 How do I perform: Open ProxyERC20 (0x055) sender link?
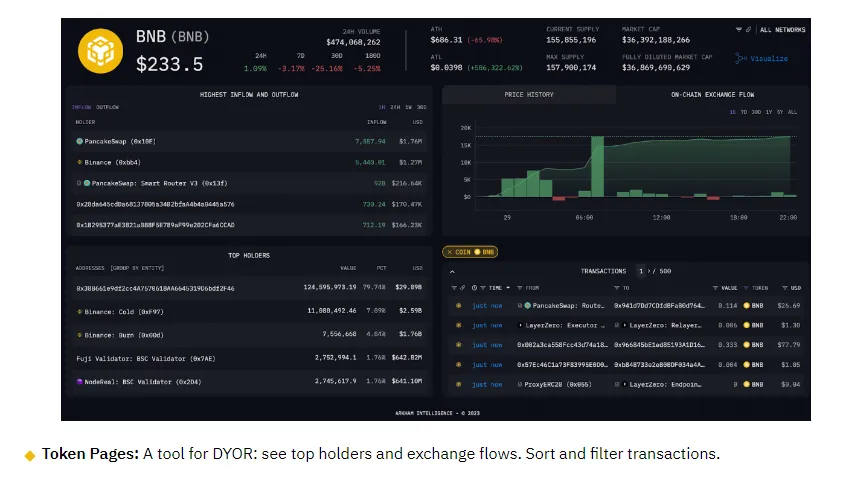click(x=558, y=385)
